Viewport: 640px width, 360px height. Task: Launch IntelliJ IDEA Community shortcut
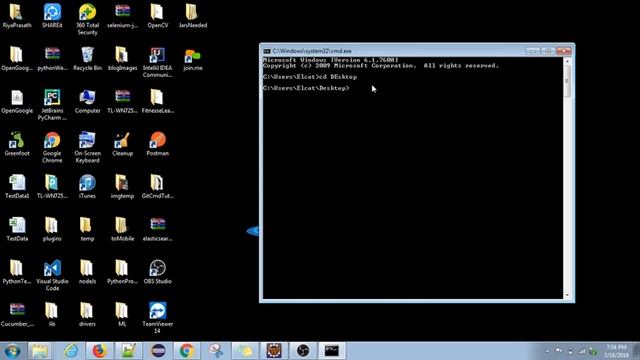[158, 62]
